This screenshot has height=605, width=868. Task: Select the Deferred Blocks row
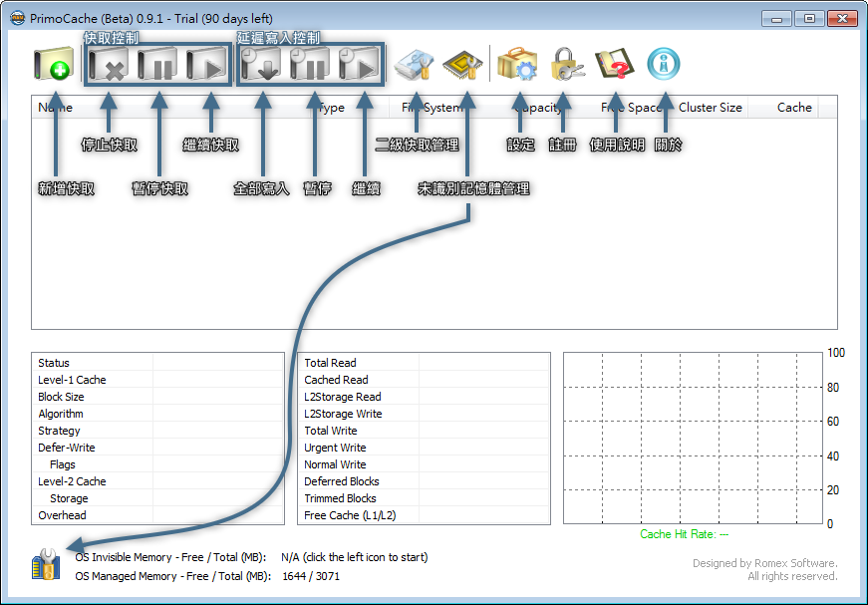pos(425,481)
